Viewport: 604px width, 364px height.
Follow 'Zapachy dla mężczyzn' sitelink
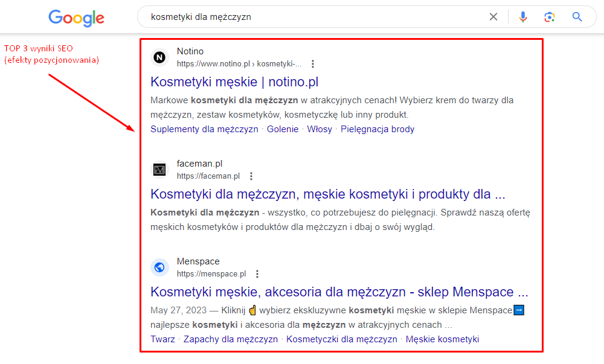point(230,339)
